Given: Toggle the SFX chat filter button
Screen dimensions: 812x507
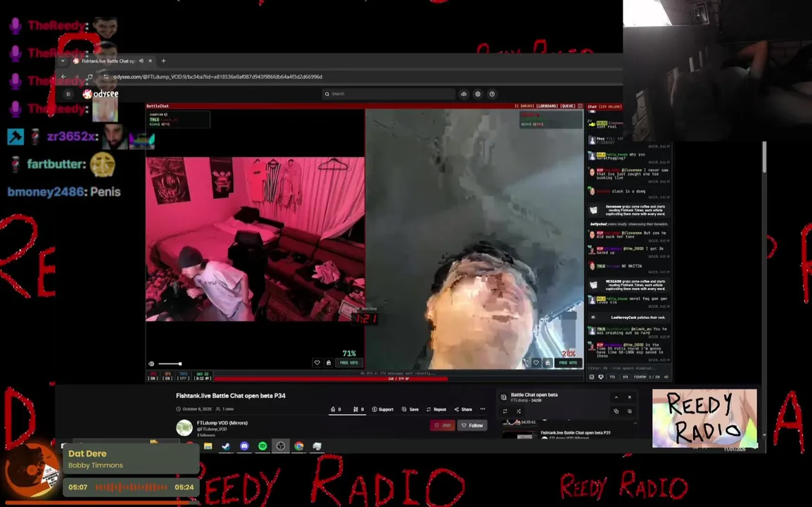Looking at the screenshot, I should (626, 377).
